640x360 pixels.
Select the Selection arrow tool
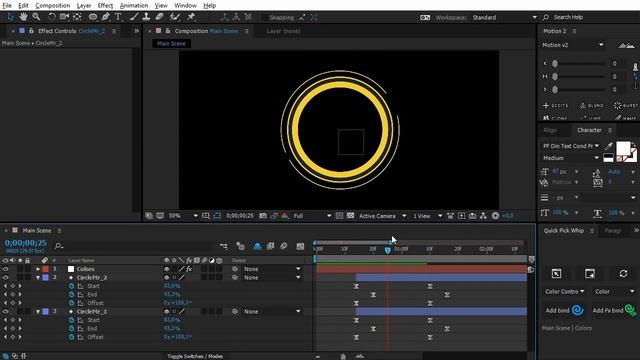click(10, 17)
